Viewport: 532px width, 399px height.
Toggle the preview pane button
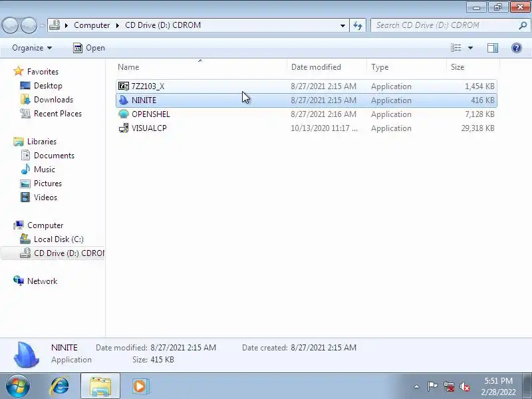pos(493,48)
